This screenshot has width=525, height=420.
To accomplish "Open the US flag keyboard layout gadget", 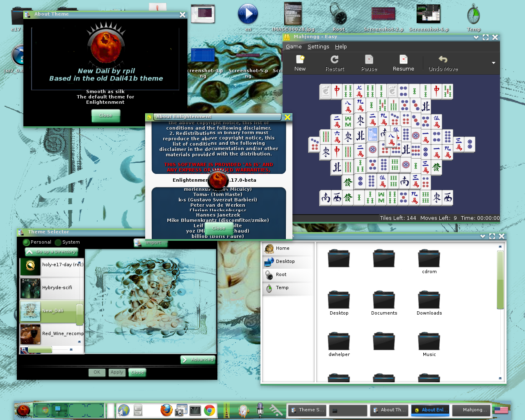I will (501, 410).
